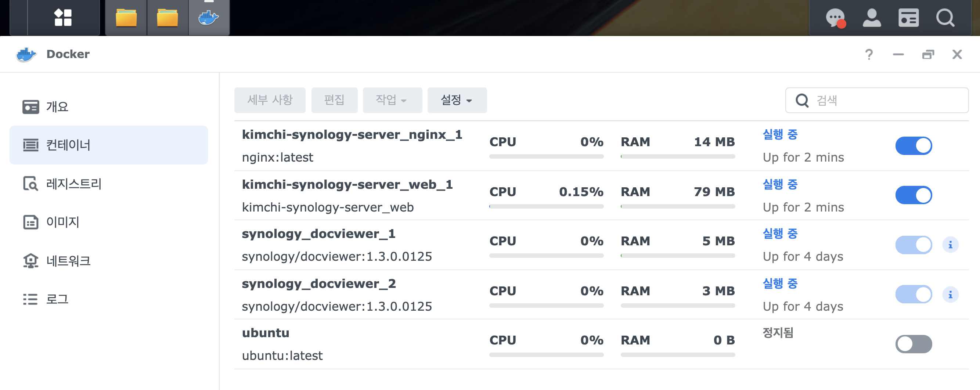Open the desktop search magnifier icon
This screenshot has height=390, width=980.
tap(945, 18)
